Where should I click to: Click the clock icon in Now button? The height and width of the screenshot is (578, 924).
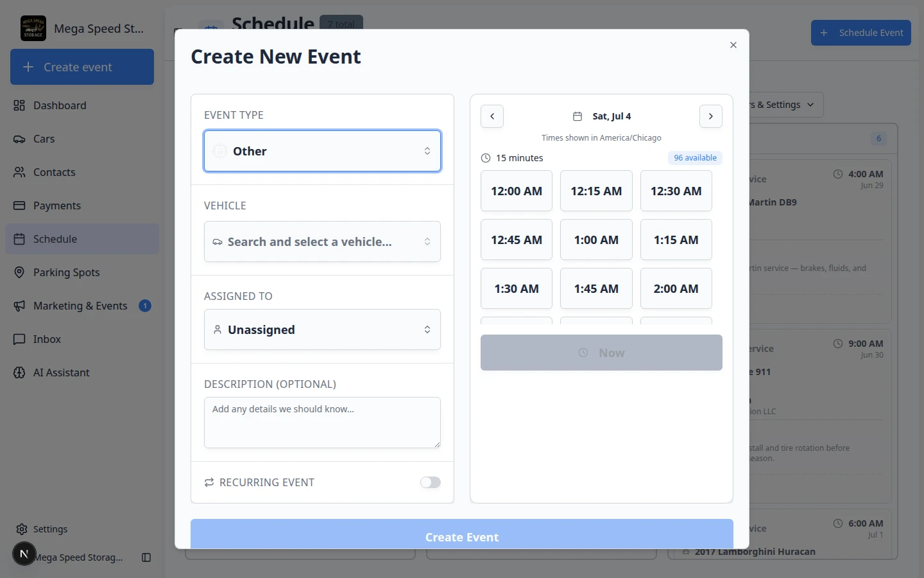point(583,353)
